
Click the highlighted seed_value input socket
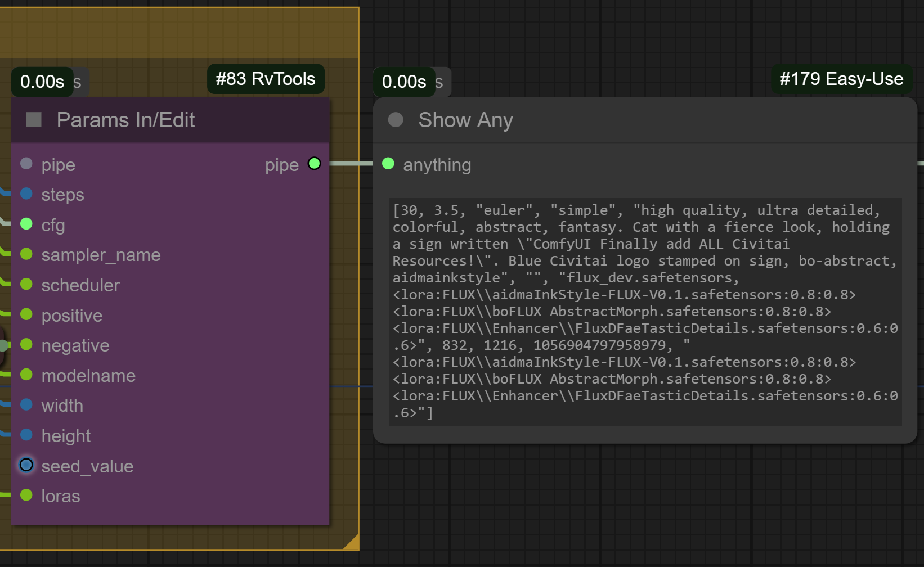pyautogui.click(x=26, y=465)
